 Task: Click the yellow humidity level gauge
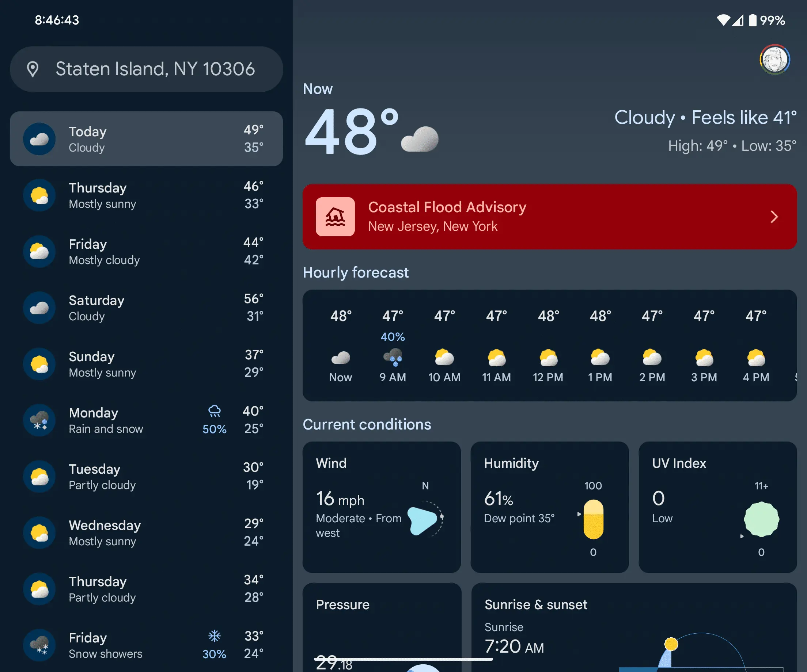coord(593,519)
